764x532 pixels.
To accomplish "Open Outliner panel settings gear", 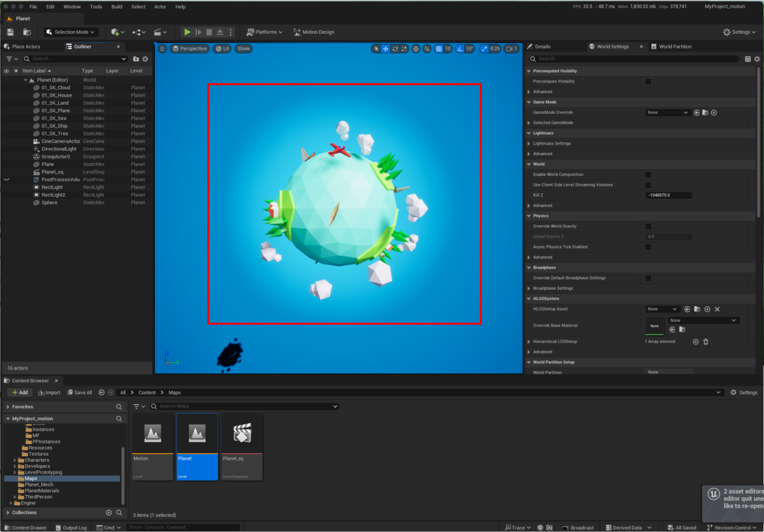I will pos(145,59).
